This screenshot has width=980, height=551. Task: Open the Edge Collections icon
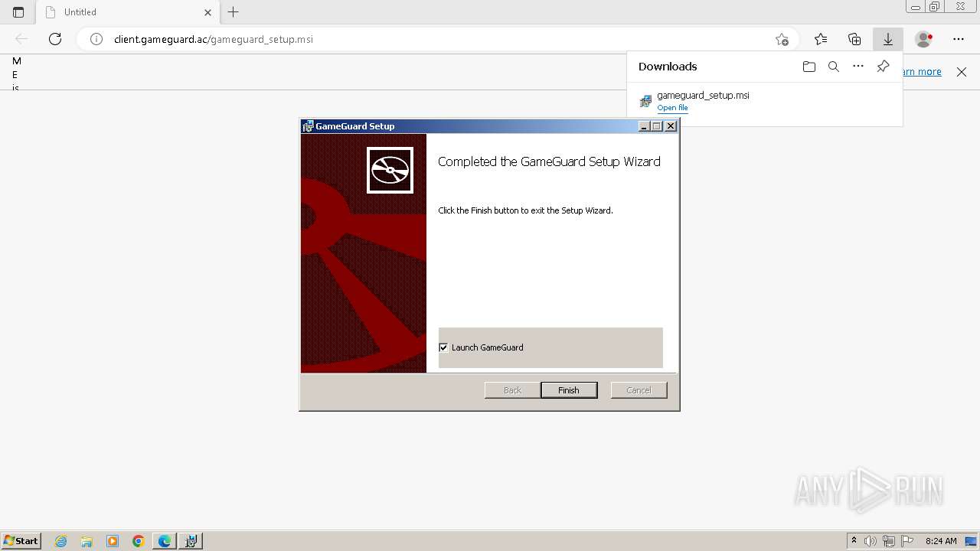[x=854, y=39]
